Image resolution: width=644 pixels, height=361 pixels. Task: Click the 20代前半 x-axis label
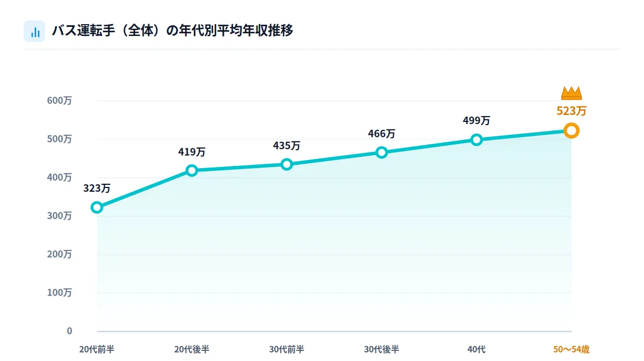[97, 350]
